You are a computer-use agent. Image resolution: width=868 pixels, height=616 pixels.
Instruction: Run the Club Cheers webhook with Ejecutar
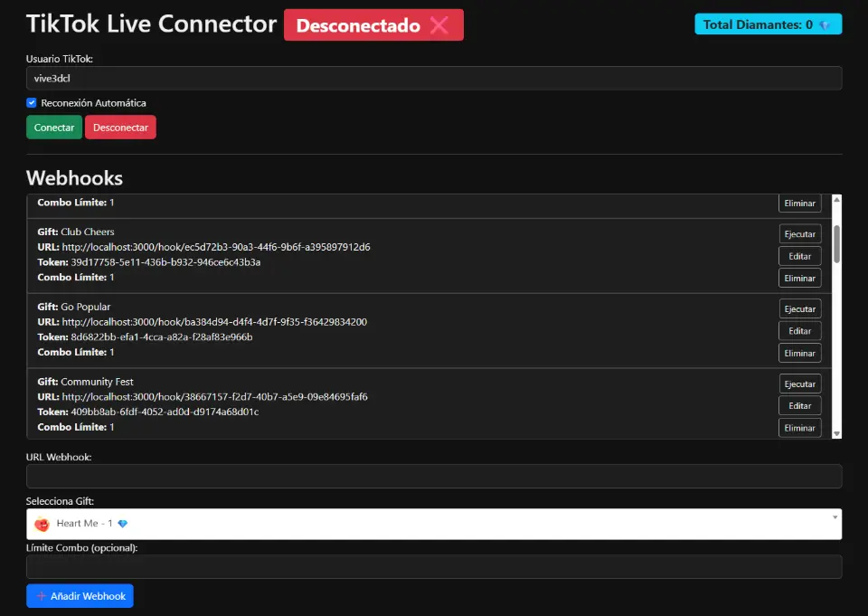point(799,234)
